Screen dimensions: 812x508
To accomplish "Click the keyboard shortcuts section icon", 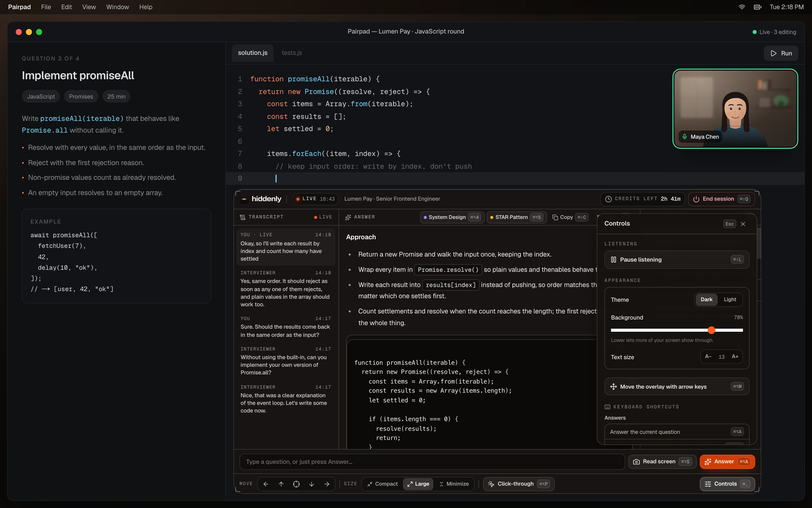I will click(x=607, y=407).
